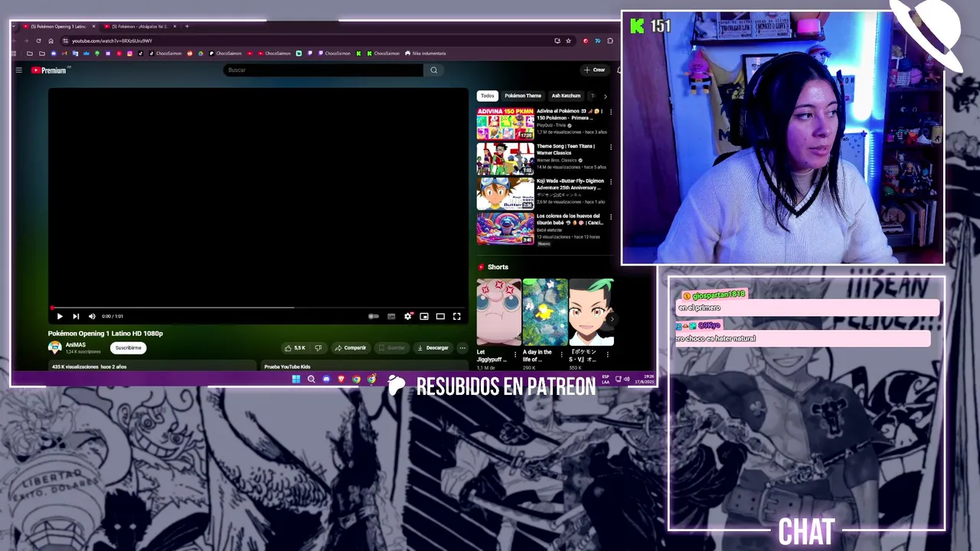The height and width of the screenshot is (551, 980).
Task: Open the Instagram bookmark icon
Action: 129,54
